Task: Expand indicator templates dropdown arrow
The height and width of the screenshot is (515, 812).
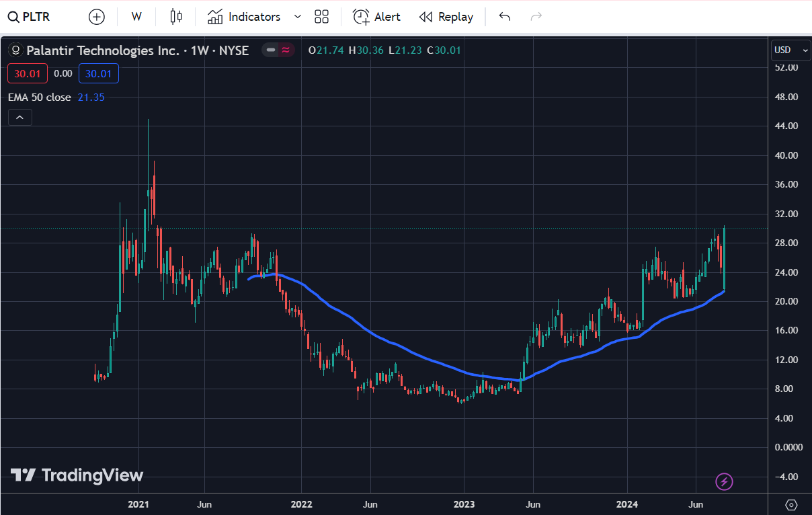Action: tap(298, 17)
